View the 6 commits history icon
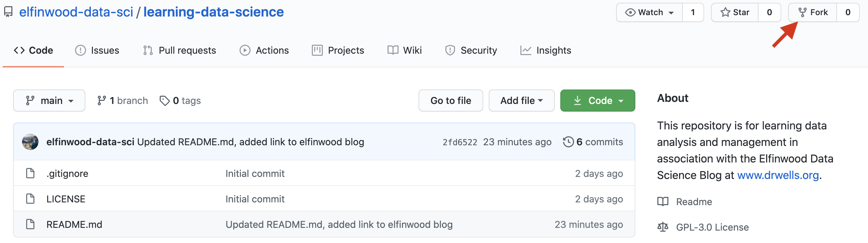This screenshot has width=868, height=243. [568, 142]
